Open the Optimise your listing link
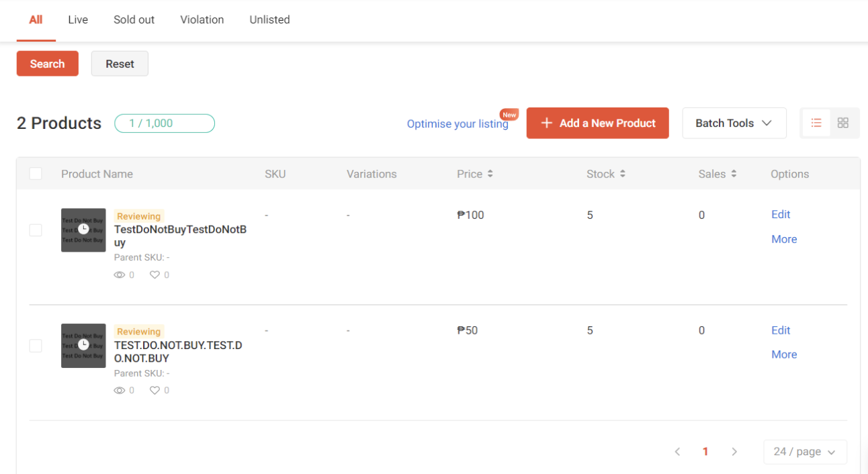 tap(458, 124)
